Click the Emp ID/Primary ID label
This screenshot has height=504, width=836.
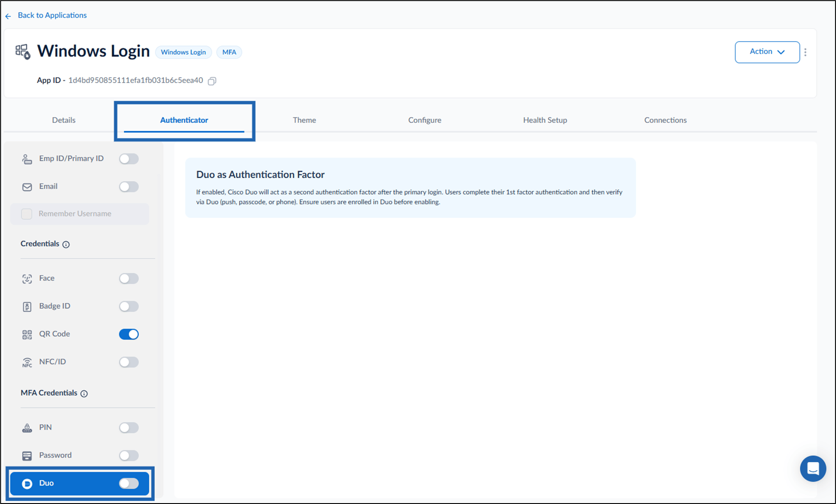(71, 158)
